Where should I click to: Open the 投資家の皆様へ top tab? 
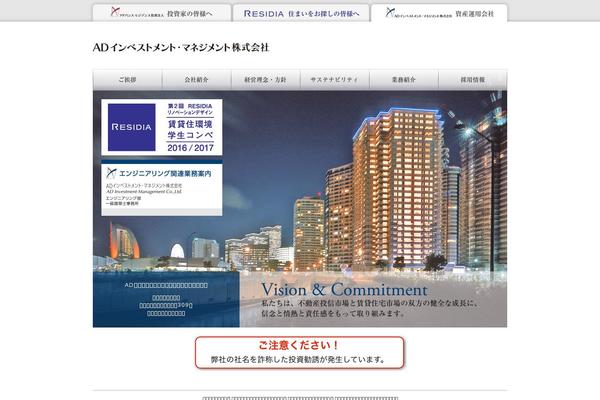coord(161,13)
